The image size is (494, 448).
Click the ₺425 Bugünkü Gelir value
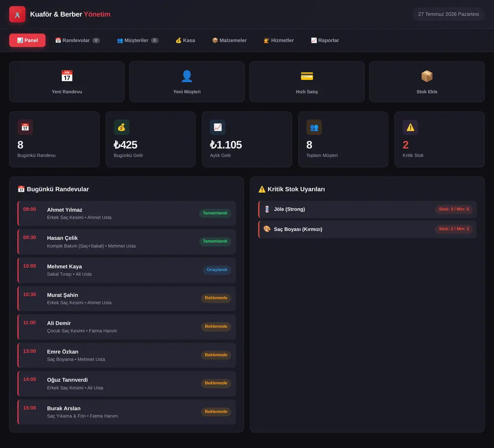point(126,145)
